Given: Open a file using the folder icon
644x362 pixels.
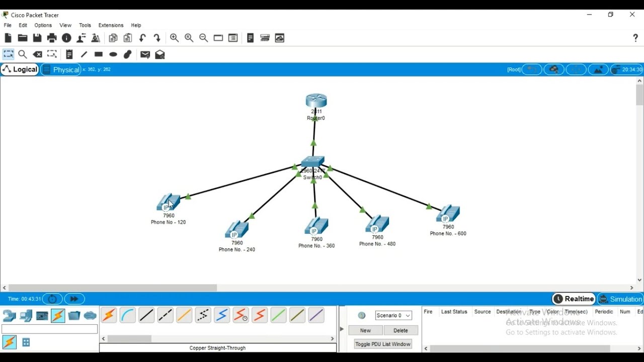Looking at the screenshot, I should click(23, 38).
